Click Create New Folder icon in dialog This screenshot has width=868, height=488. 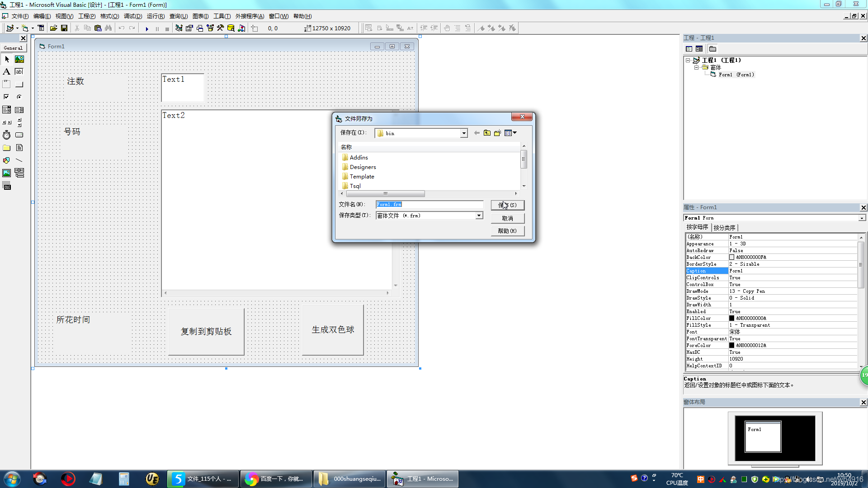click(x=497, y=133)
